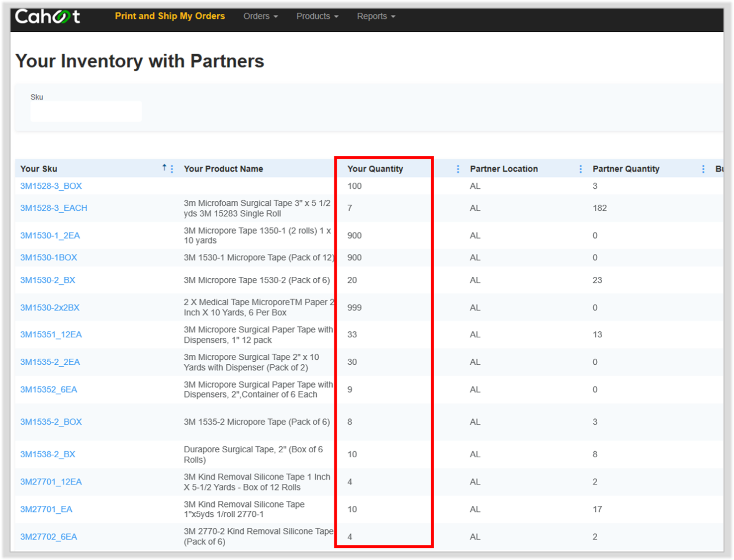Focus the Sku filter input field
Screen dimensions: 734x560
coord(86,111)
